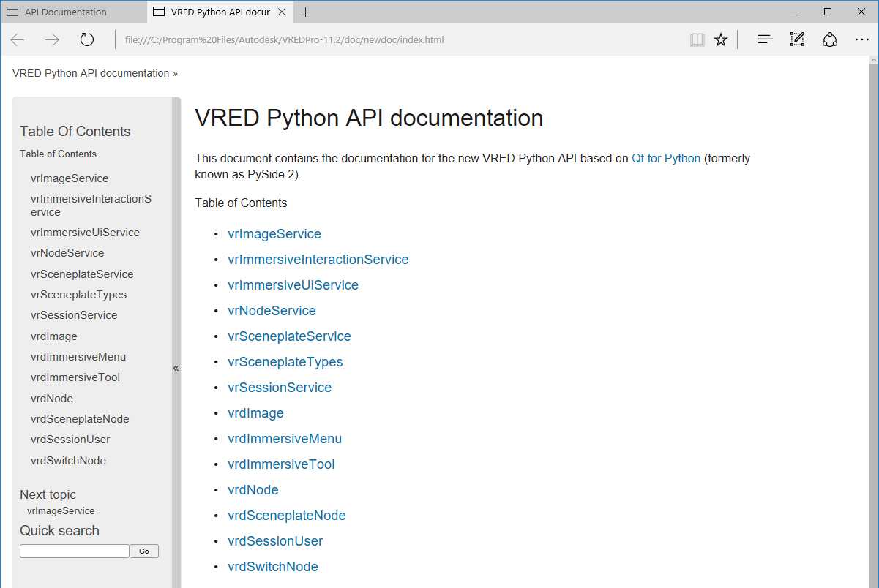Make a web note pen icon
This screenshot has height=588, width=879.
click(797, 39)
